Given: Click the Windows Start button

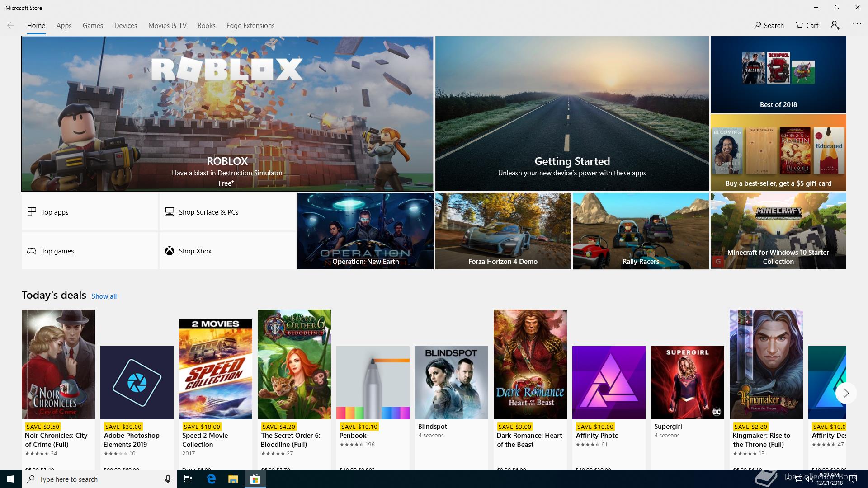Looking at the screenshot, I should coord(11,479).
